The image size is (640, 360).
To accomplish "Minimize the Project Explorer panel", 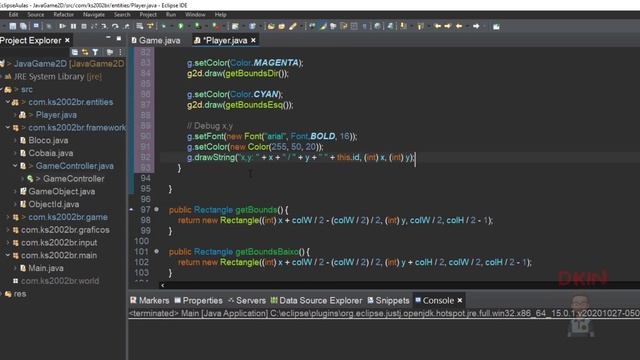I will pos(108,38).
